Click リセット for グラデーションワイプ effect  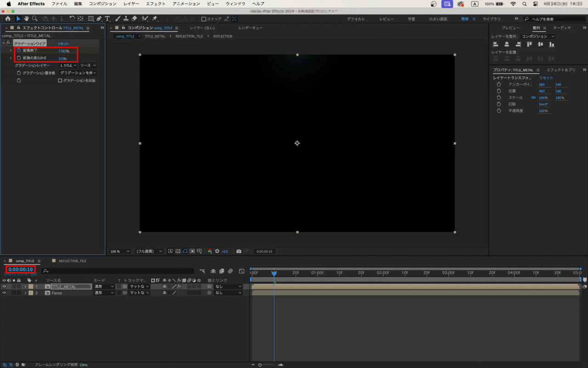pyautogui.click(x=63, y=43)
